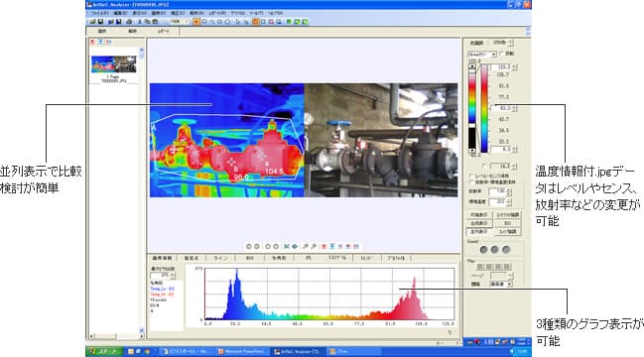Select the ellipse shape tool in the toolbar

click(x=227, y=22)
